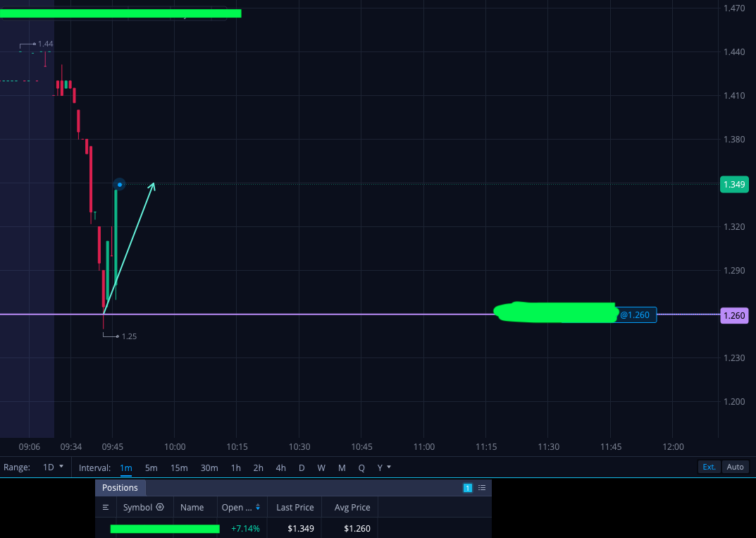This screenshot has height=538, width=756.
Task: Click the blue current price dot marker
Action: coord(120,184)
